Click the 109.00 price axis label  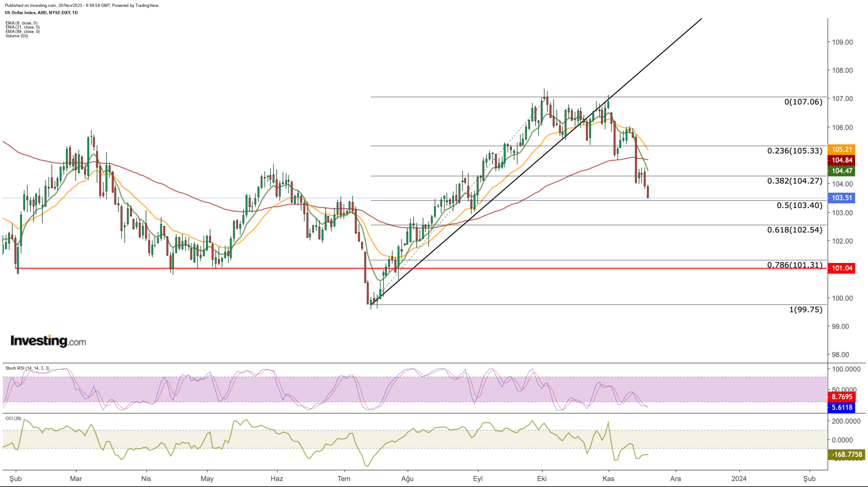click(x=843, y=42)
